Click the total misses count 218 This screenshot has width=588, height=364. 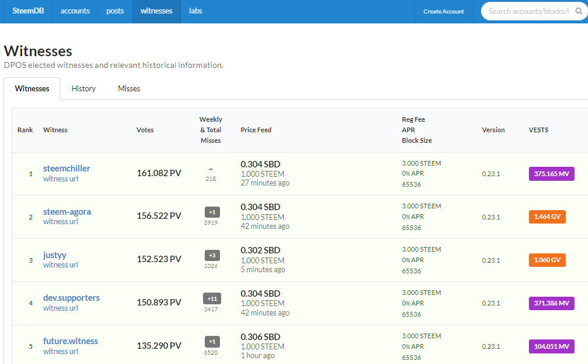tap(211, 179)
